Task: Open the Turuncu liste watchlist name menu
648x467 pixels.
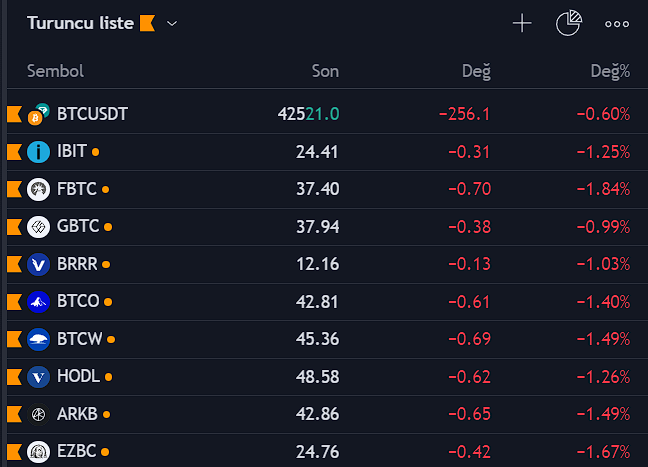Action: coord(80,23)
